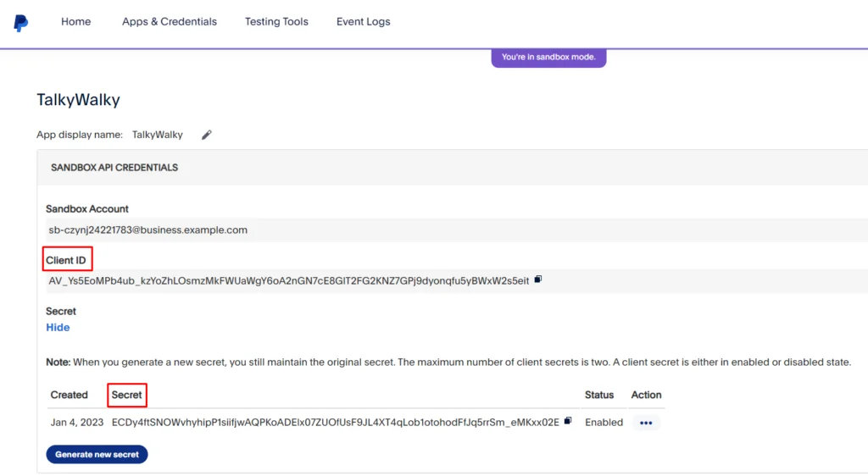868x476 pixels.
Task: Click the App display name label
Action: (80, 135)
